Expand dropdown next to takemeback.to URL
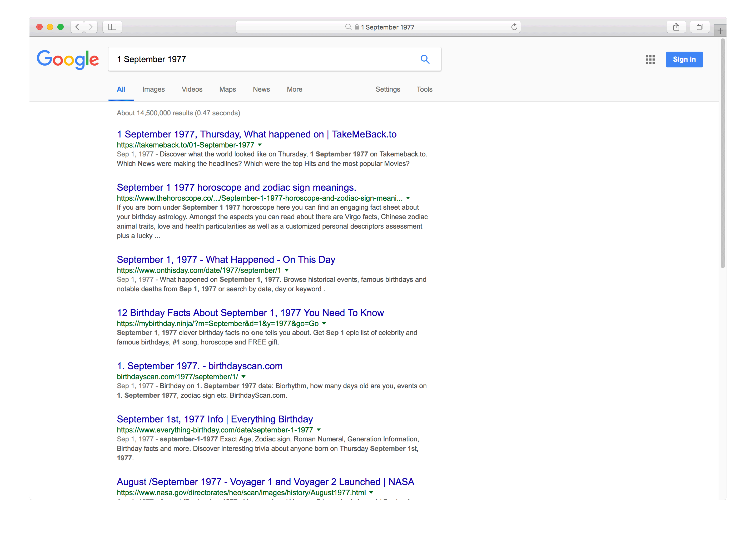The width and height of the screenshot is (756, 542). [x=260, y=145]
